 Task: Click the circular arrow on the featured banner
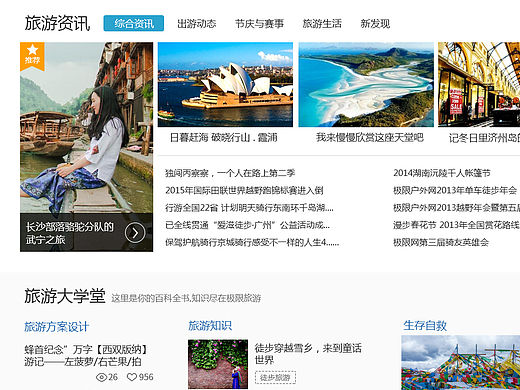pos(135,233)
